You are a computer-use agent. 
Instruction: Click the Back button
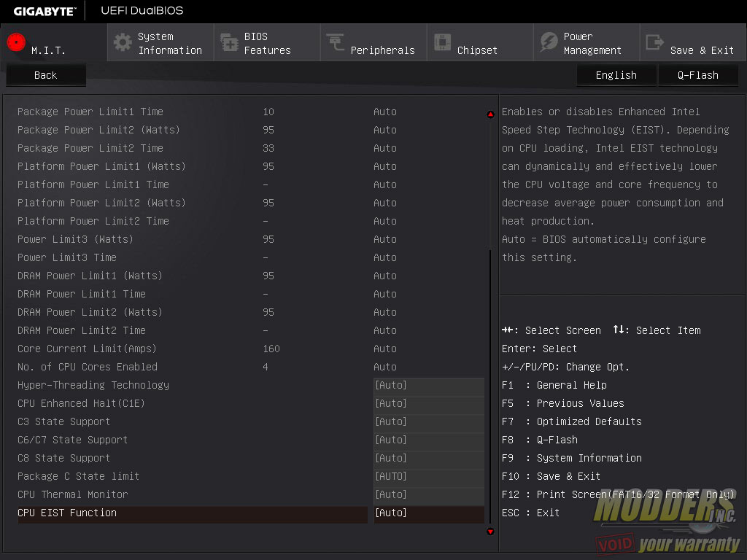[46, 75]
